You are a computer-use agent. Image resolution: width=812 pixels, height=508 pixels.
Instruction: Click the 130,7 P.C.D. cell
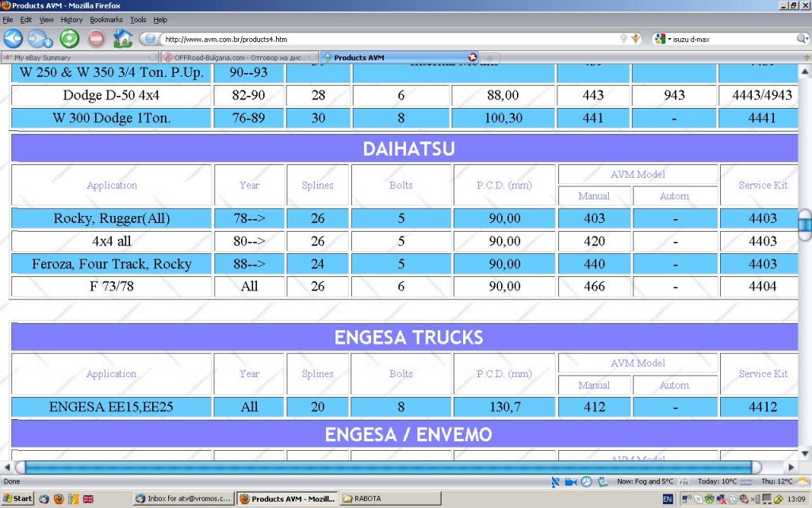(x=504, y=407)
